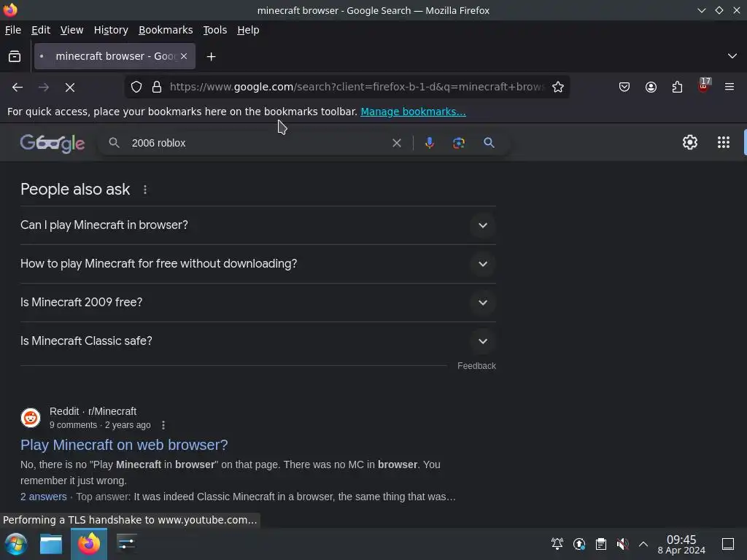Open Firefox account menu
Screen dimensions: 747x560
coord(651,87)
